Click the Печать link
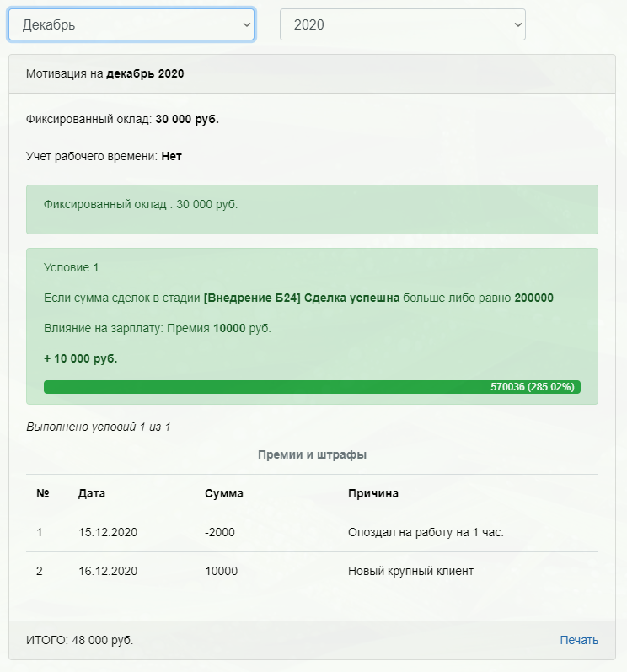This screenshot has height=672, width=627. coord(579,640)
